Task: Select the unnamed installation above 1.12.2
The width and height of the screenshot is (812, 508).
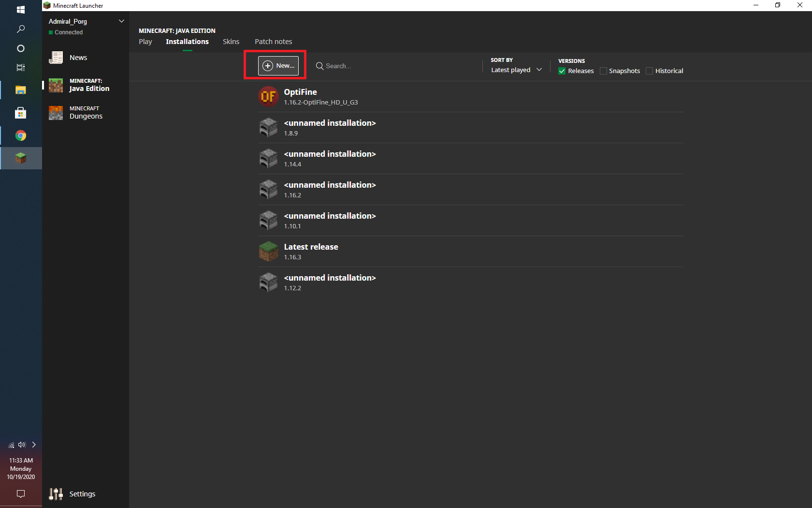Action: point(330,278)
